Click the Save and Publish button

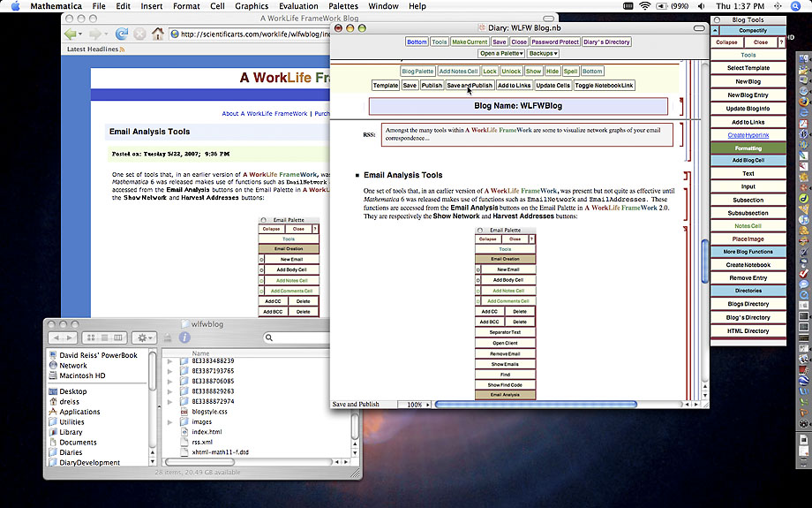pyautogui.click(x=470, y=86)
